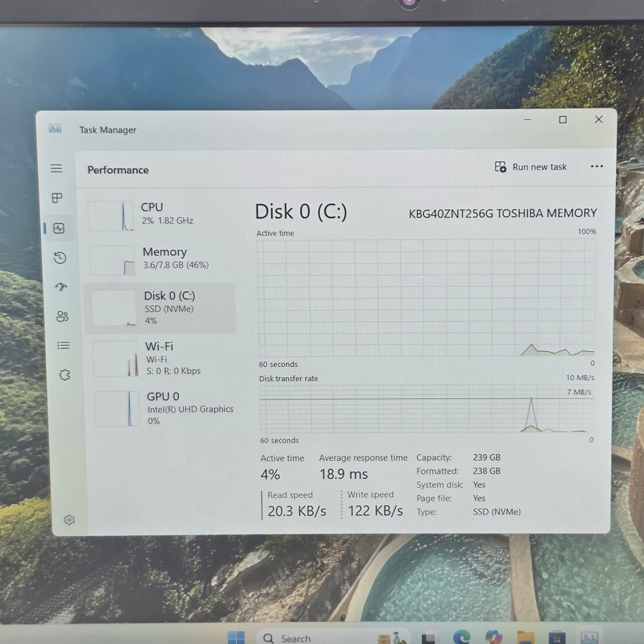Select the Performance page icon
The image size is (644, 644).
[59, 228]
